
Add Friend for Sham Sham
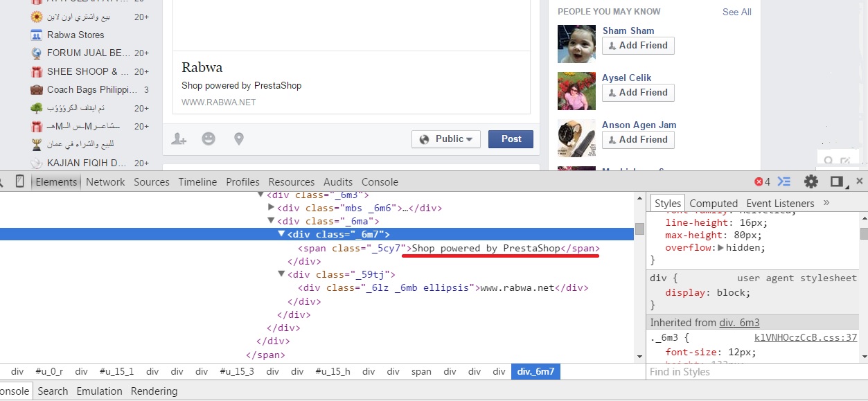(638, 46)
